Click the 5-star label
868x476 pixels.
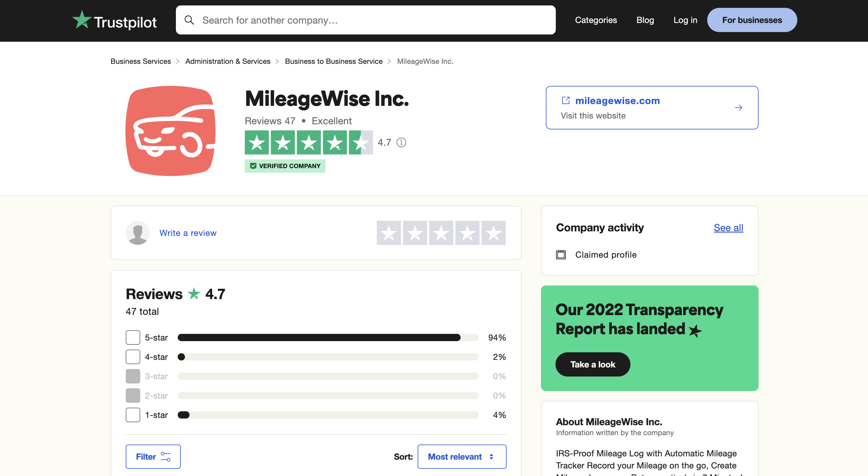[156, 337]
